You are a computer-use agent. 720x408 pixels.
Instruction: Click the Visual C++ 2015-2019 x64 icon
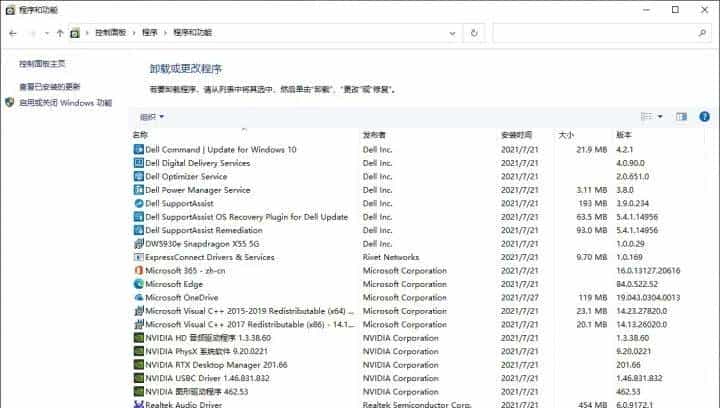tap(139, 311)
